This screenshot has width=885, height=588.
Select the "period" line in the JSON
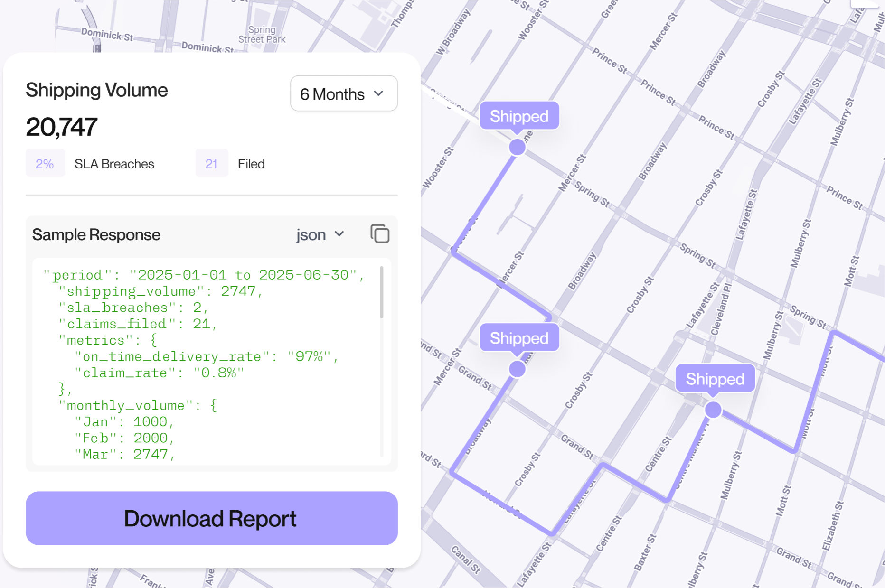[x=203, y=275]
